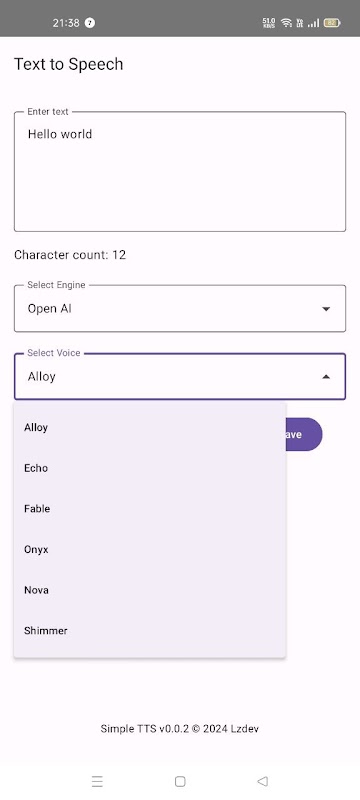360x800 pixels.
Task: Tap the battery indicator icon
Action: 332,22
